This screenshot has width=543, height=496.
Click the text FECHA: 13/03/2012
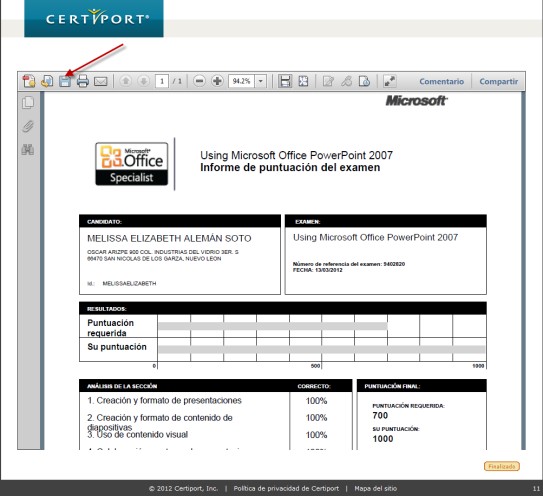[318, 270]
